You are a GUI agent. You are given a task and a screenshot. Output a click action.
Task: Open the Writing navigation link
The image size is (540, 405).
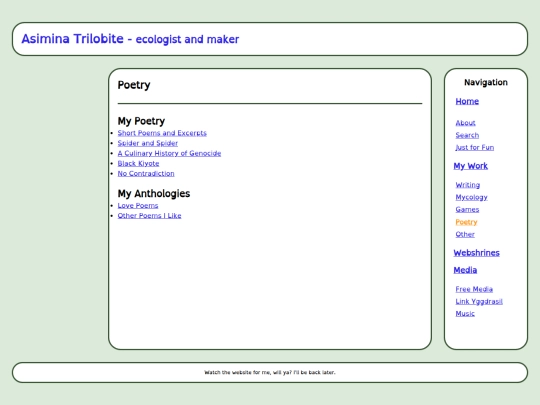pyautogui.click(x=467, y=185)
